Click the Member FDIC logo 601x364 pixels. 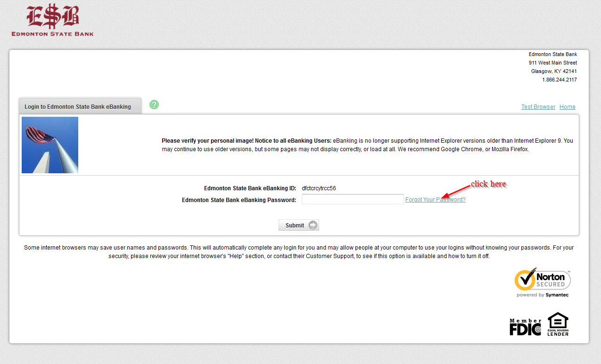tap(525, 327)
